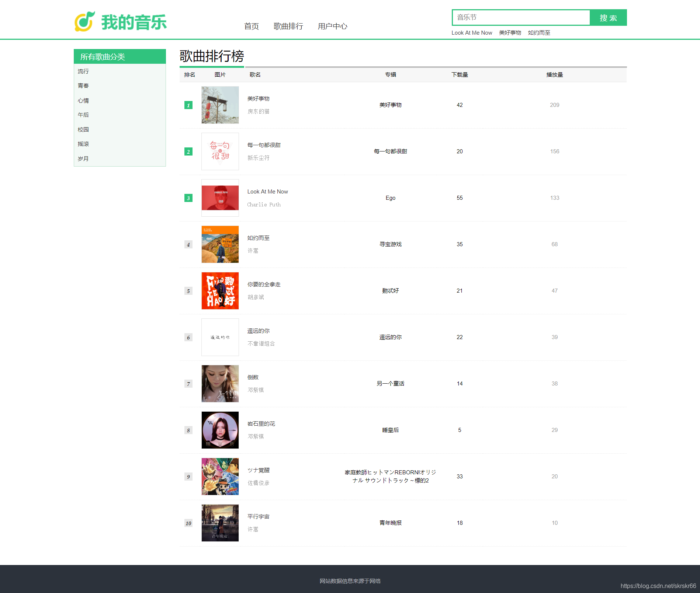Click rank badge number 3
The height and width of the screenshot is (593, 700).
click(188, 198)
